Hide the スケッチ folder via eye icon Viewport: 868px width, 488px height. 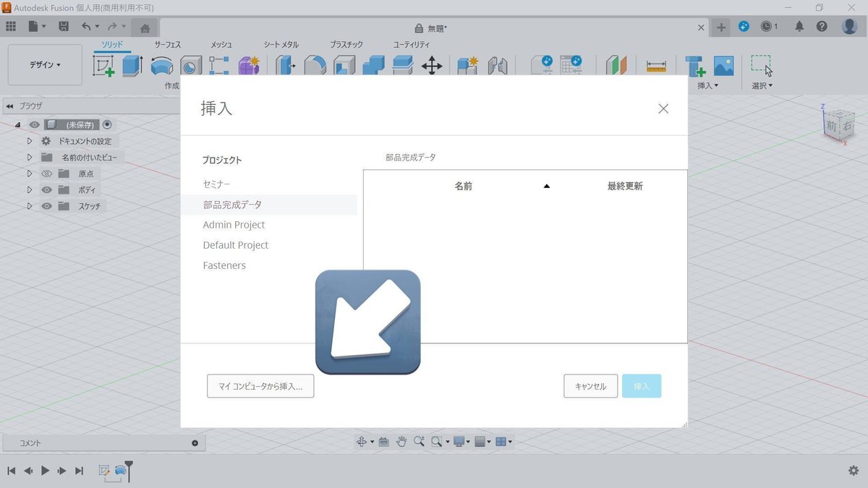[47, 206]
